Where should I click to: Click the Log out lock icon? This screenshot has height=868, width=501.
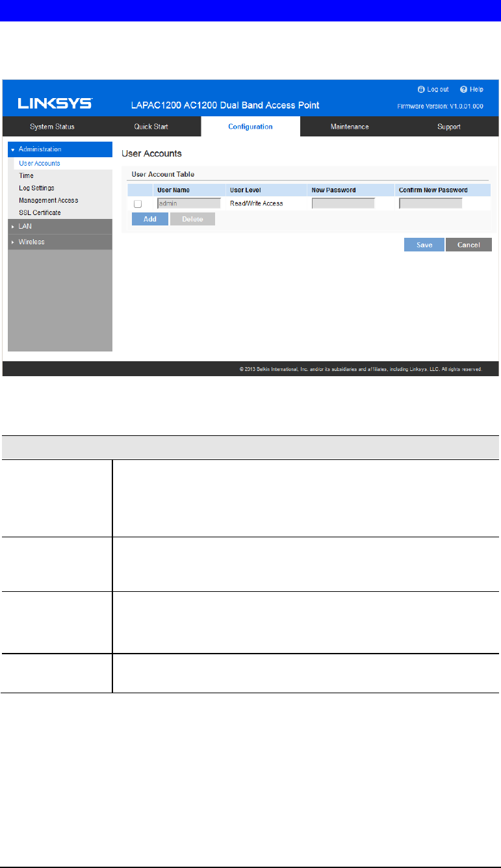tap(420, 90)
